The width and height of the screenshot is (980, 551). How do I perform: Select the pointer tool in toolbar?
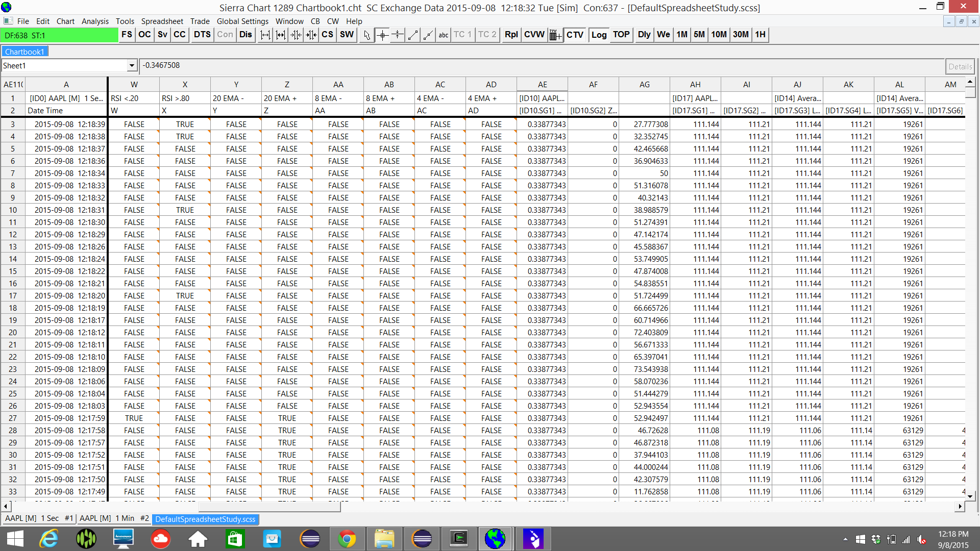click(x=366, y=35)
